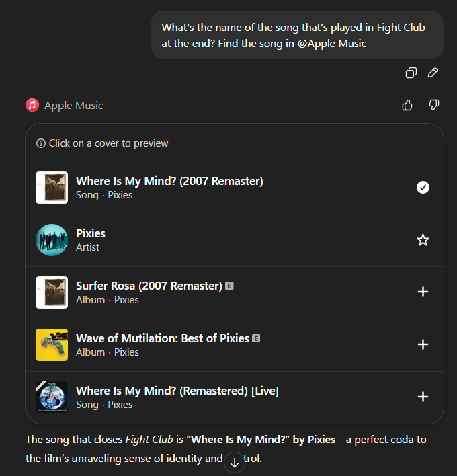Image resolution: width=457 pixels, height=476 pixels.
Task: Preview Where Is My Mind? 2007 Remaster cover
Action: pos(52,188)
